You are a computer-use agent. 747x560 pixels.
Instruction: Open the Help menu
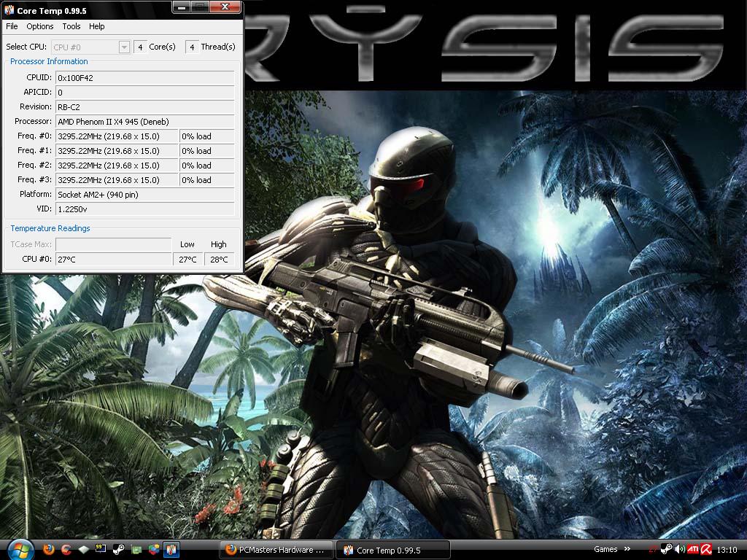[97, 26]
